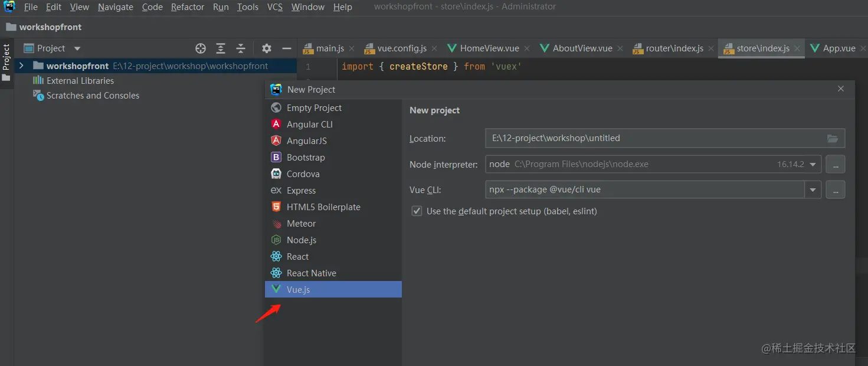Click Location path input field
This screenshot has width=868, height=366.
[665, 138]
